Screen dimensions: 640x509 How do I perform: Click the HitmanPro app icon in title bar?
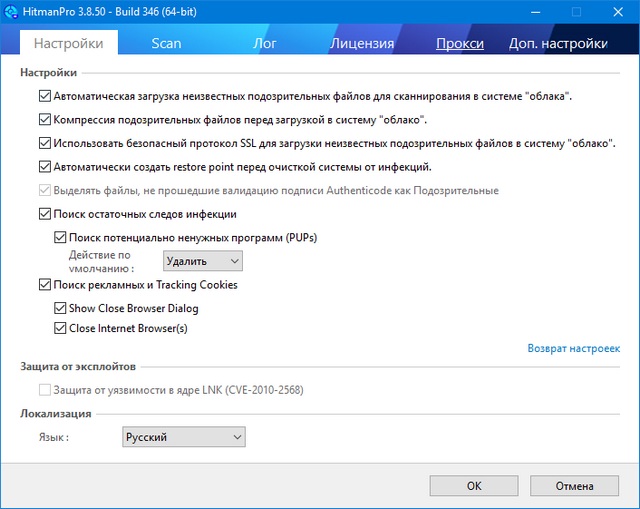[x=11, y=11]
